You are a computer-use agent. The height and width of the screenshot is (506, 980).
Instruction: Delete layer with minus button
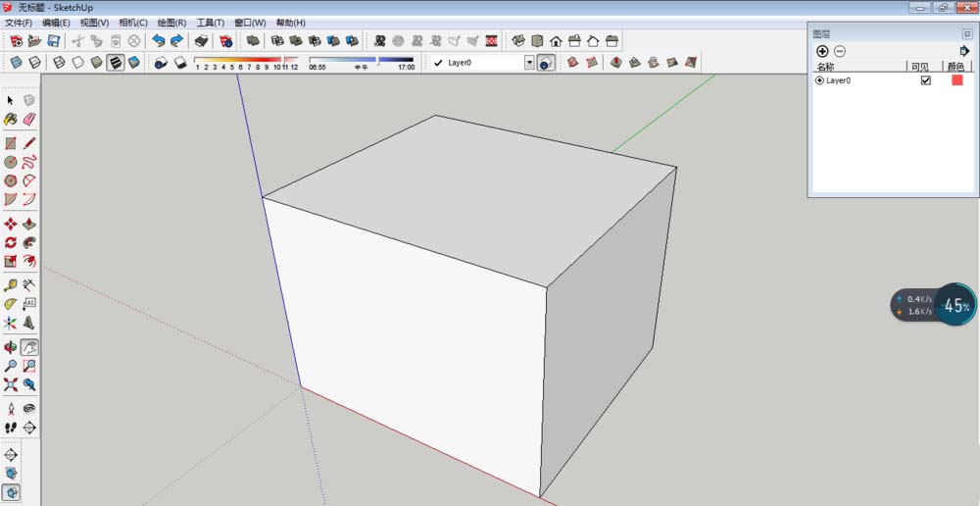840,51
